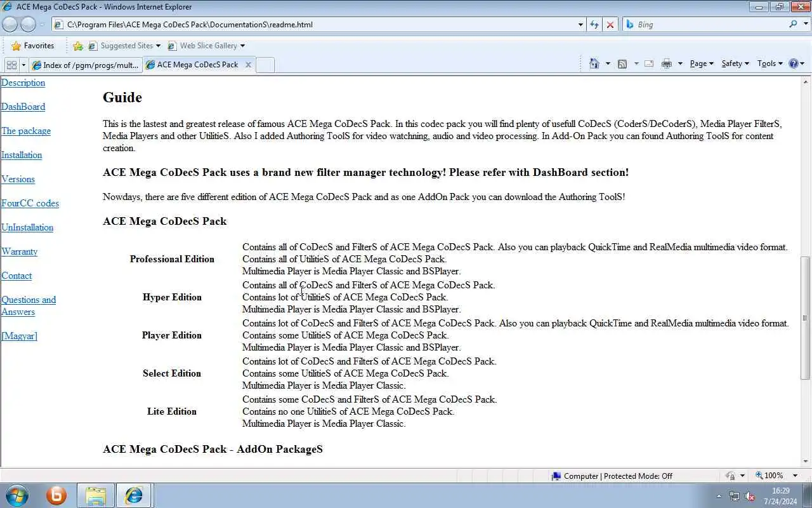Click the orange taskbar application icon

tap(56, 495)
